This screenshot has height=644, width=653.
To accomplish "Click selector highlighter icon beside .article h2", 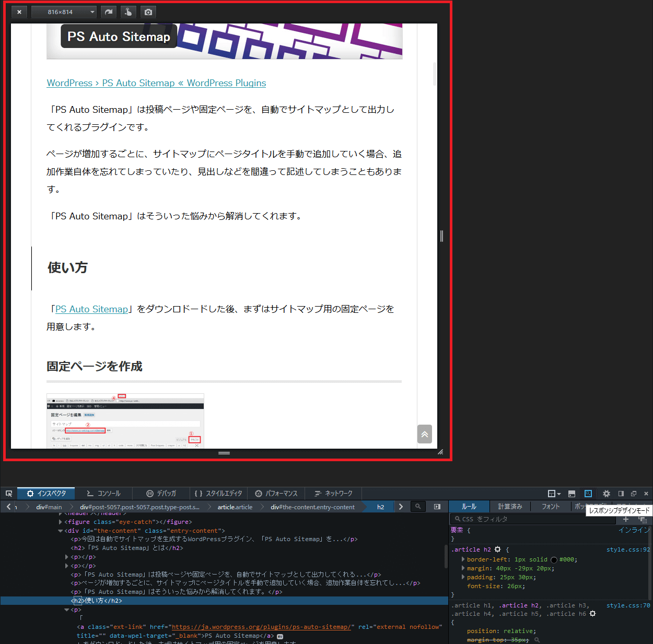I will [x=497, y=549].
